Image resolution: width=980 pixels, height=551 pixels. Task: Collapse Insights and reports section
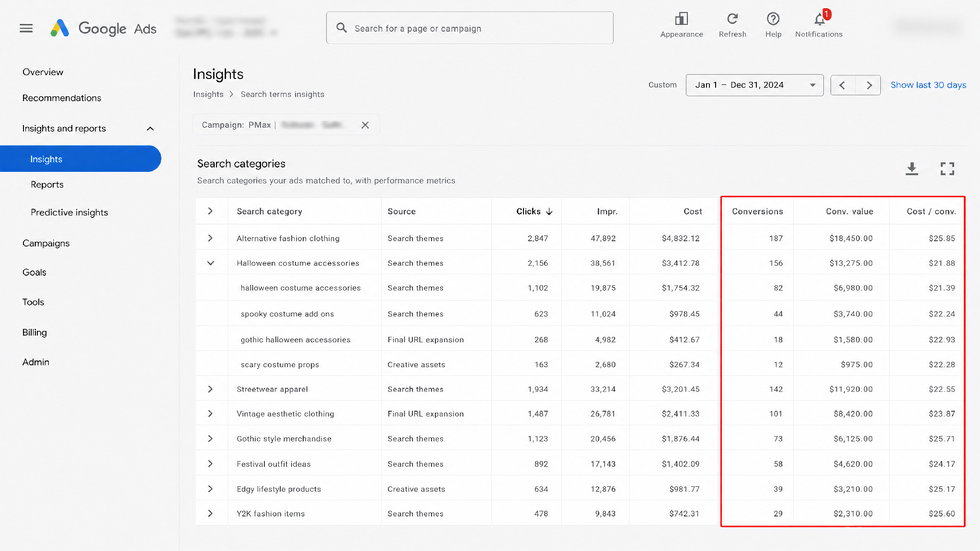coord(150,129)
